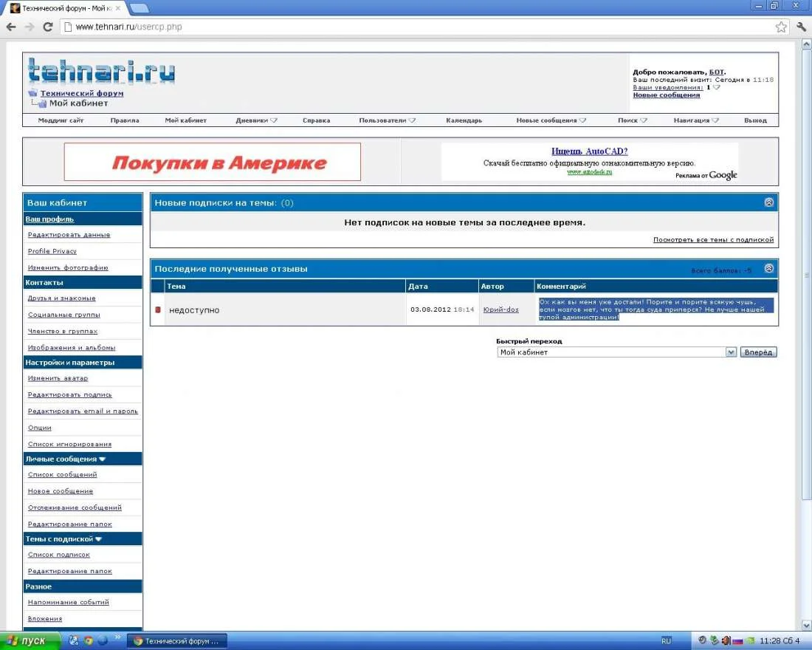The width and height of the screenshot is (812, 650).
Task: Go back using the browser back arrow
Action: click(11, 27)
